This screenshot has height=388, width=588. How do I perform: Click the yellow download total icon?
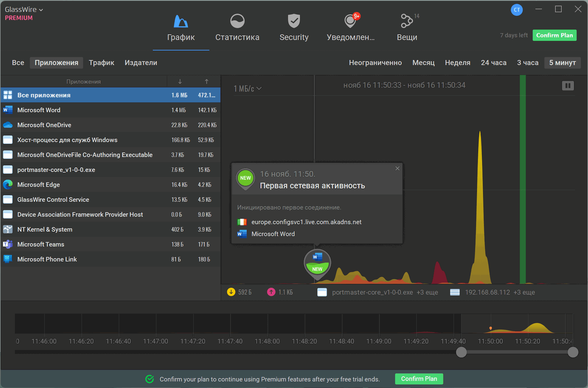pyautogui.click(x=231, y=292)
